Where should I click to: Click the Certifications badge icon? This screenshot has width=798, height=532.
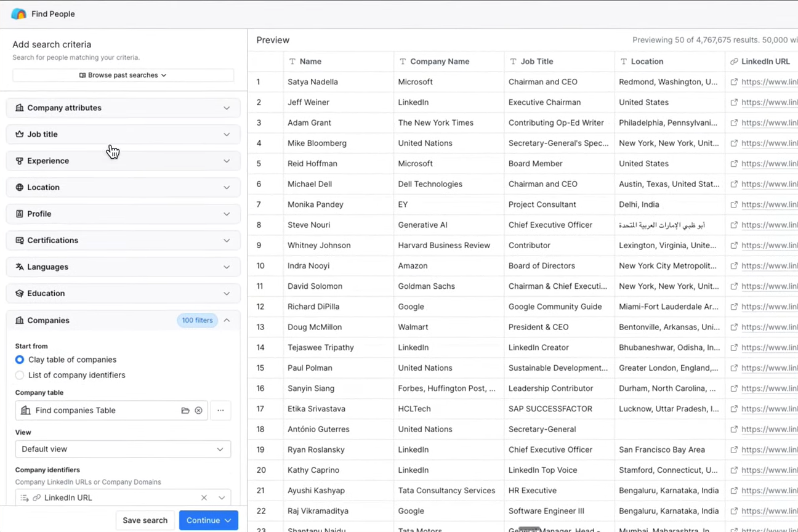click(x=20, y=240)
